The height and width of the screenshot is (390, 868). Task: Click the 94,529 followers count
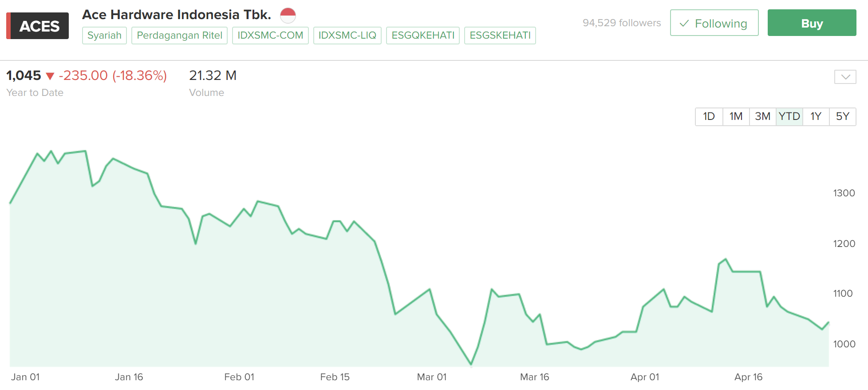pyautogui.click(x=621, y=23)
